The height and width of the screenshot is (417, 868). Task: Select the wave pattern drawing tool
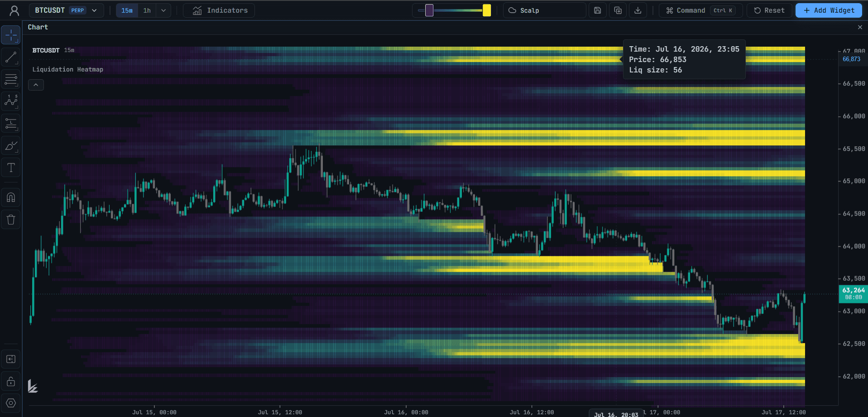pyautogui.click(x=11, y=101)
